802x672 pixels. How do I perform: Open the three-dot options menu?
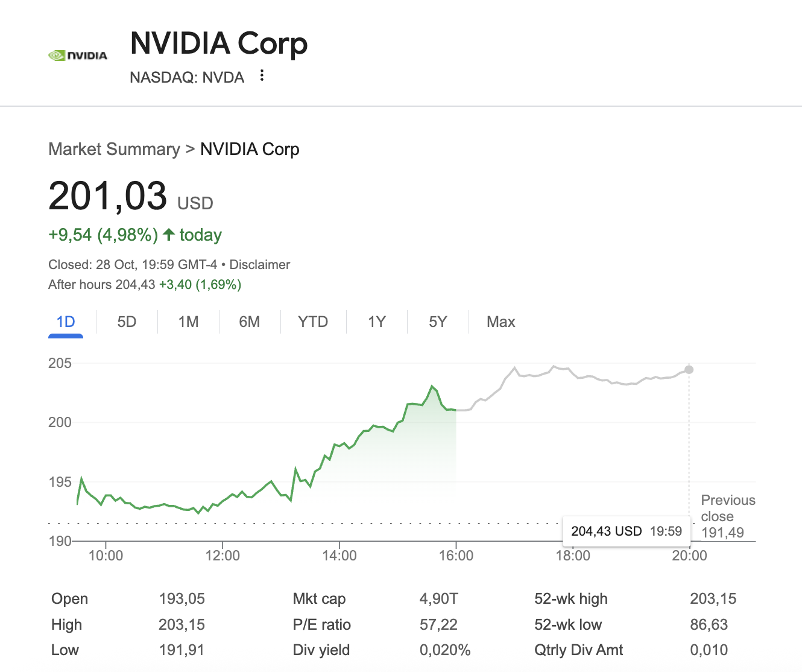click(262, 75)
